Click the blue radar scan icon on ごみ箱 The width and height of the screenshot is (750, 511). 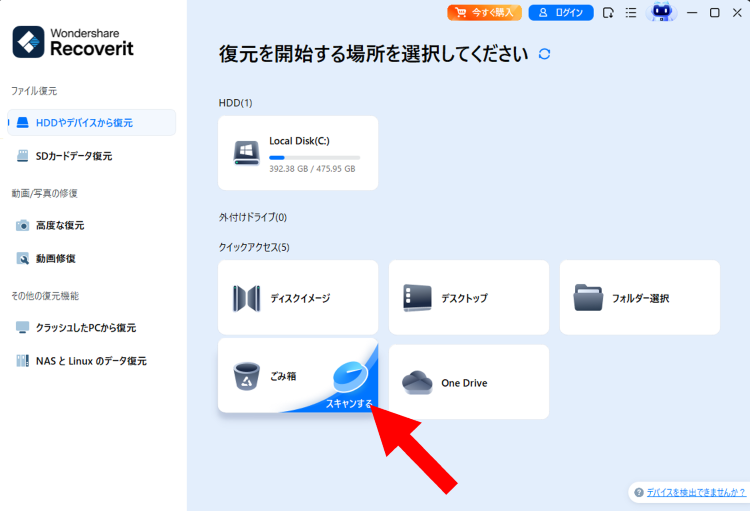[351, 377]
